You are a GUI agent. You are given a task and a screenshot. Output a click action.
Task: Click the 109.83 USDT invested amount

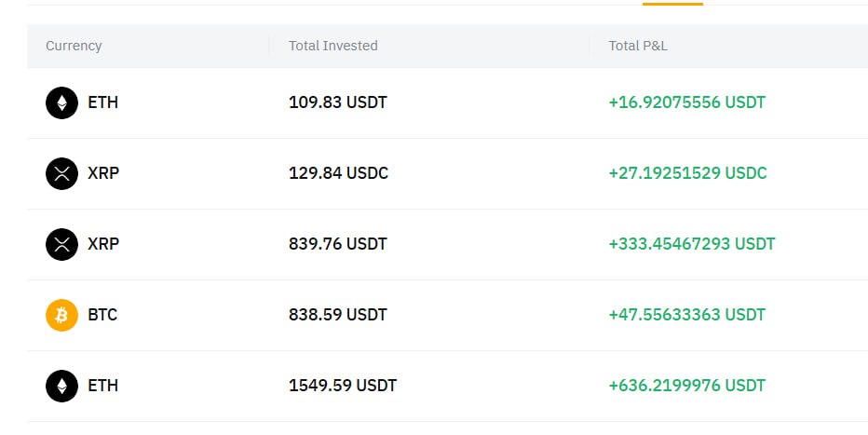(338, 102)
